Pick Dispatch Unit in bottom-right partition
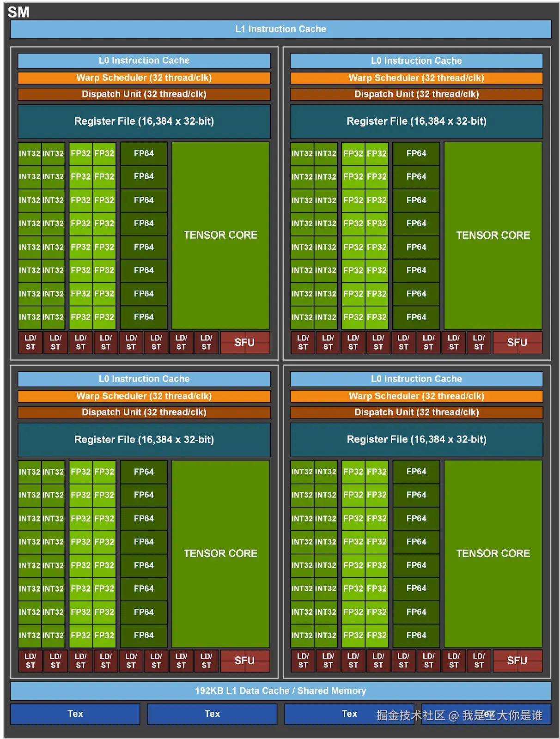The height and width of the screenshot is (739, 560). [x=416, y=412]
